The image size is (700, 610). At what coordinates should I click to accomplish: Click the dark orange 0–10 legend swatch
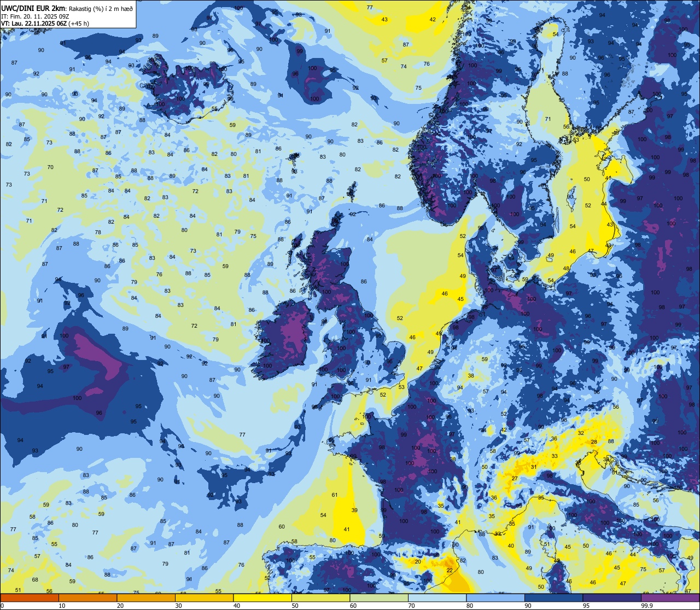click(x=30, y=597)
